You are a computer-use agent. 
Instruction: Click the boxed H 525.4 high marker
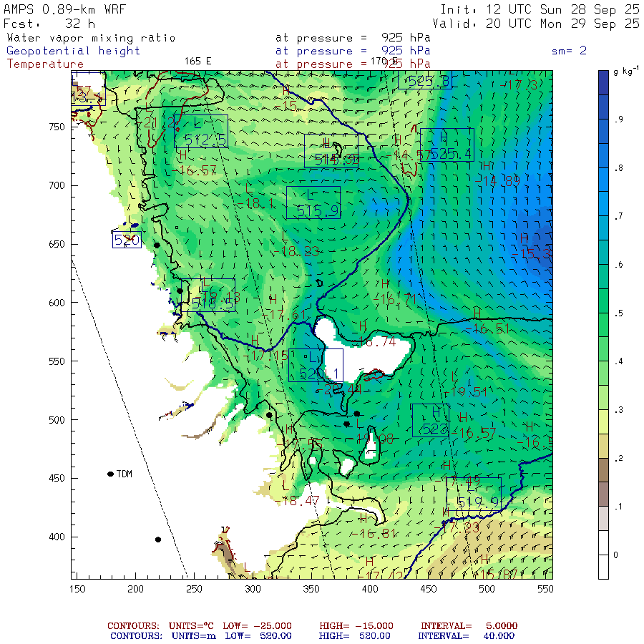[x=447, y=145]
